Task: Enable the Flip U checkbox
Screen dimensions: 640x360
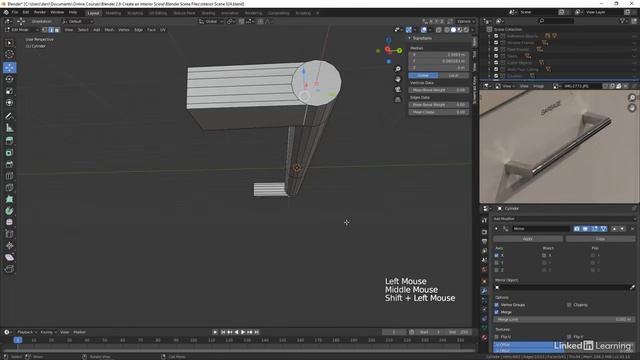Action: (x=497, y=337)
